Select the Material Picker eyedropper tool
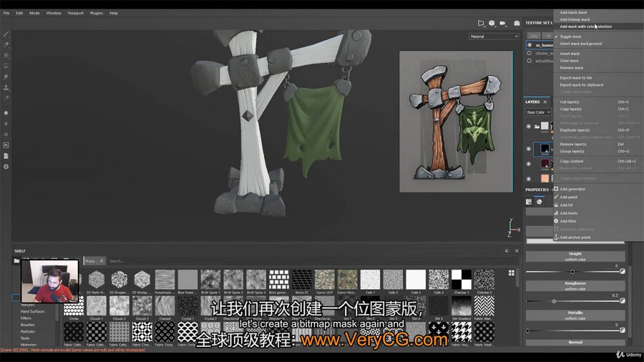 pyautogui.click(x=6, y=98)
